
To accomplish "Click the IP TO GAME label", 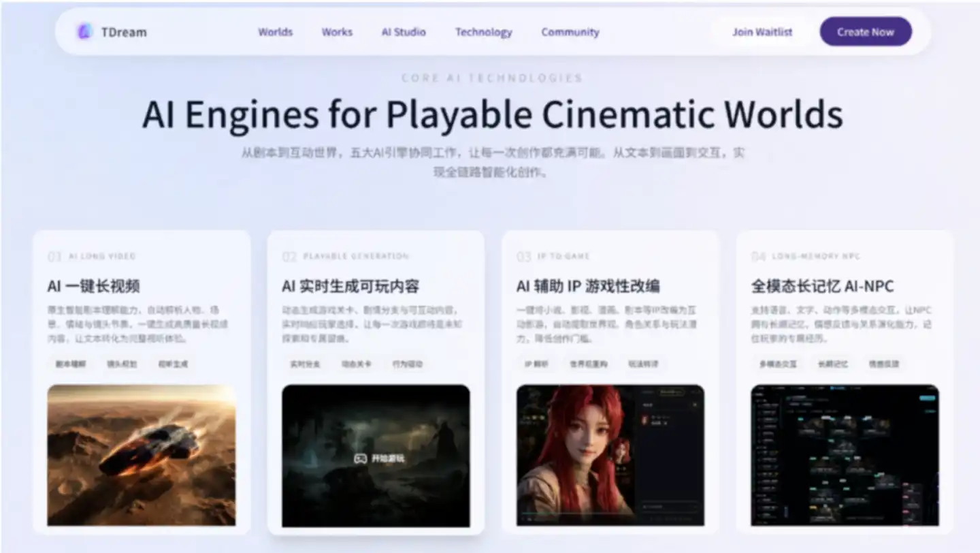I will tap(563, 256).
